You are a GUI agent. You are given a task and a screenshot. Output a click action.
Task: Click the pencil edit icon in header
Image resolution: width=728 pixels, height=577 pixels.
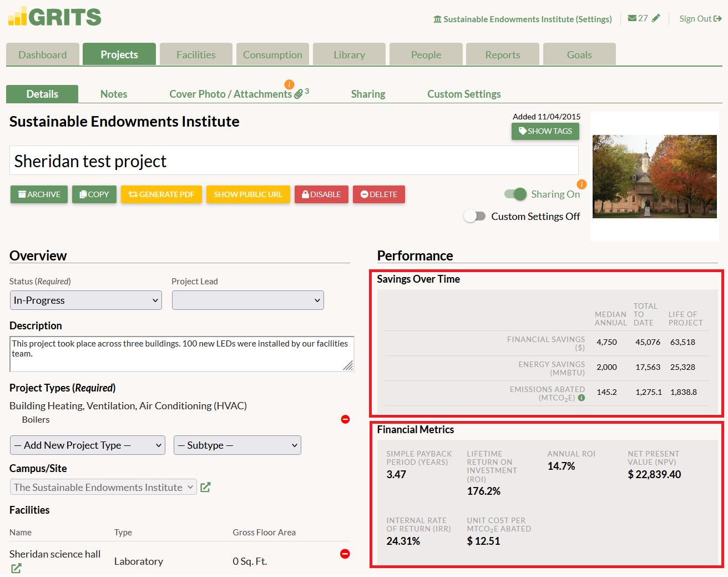click(656, 18)
